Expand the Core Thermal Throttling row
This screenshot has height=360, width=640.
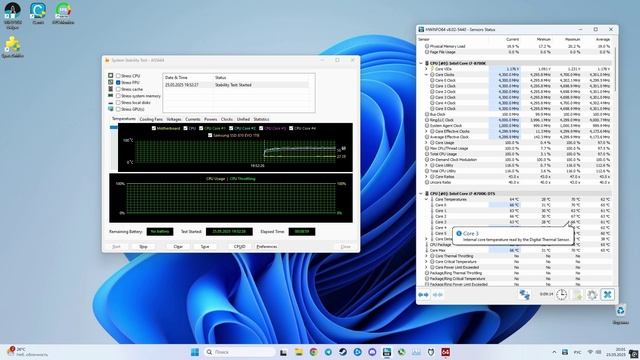427,256
